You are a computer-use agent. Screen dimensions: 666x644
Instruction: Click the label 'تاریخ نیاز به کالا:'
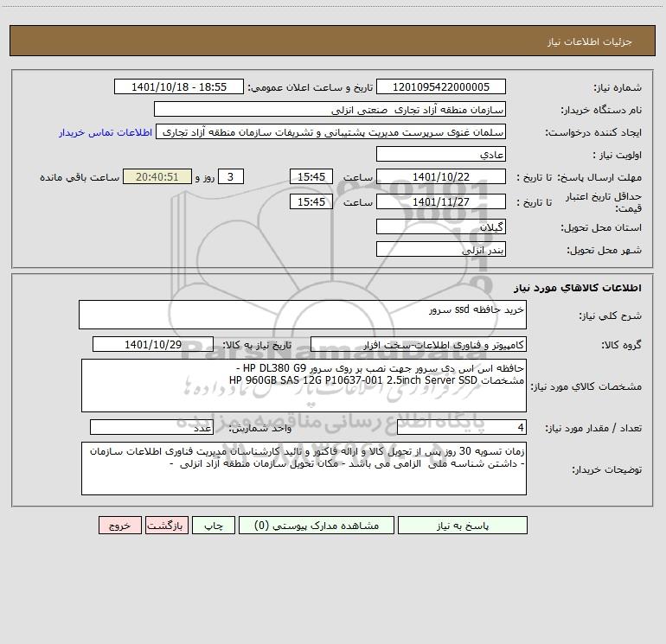pos(257,345)
